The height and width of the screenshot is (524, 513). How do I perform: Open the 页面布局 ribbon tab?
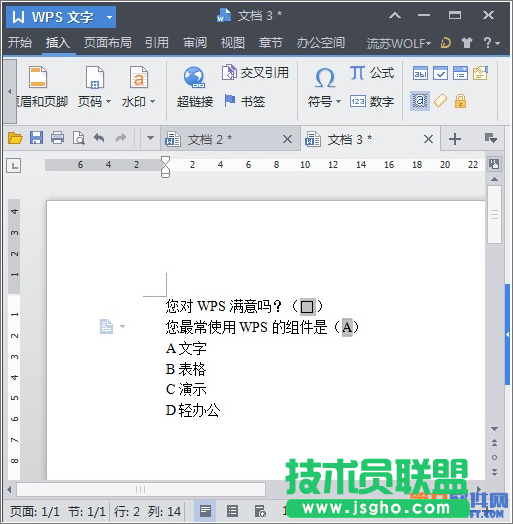click(108, 43)
